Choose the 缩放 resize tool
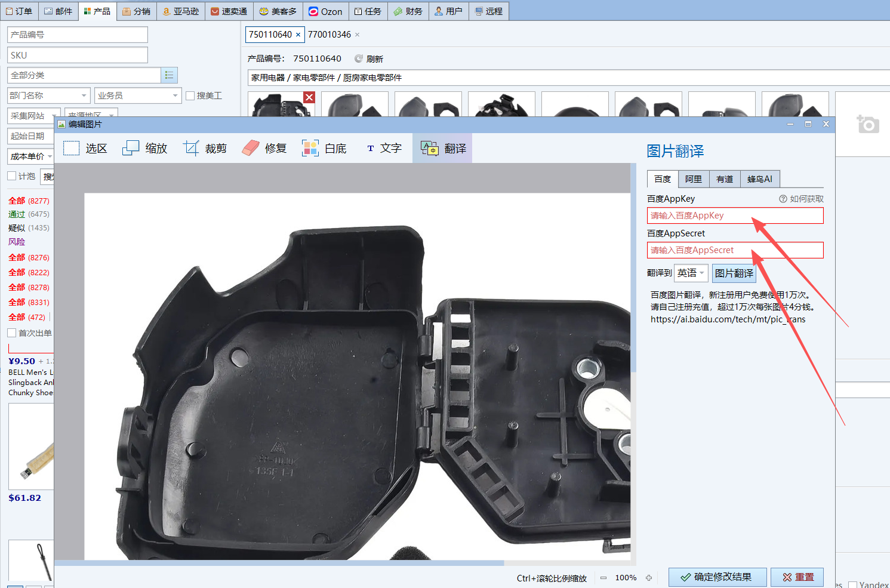This screenshot has height=588, width=890. pyautogui.click(x=144, y=148)
